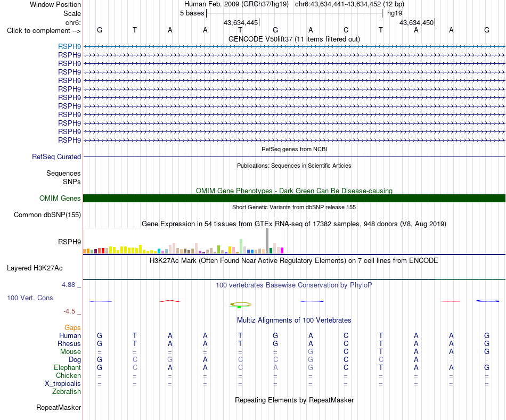This screenshot has width=506, height=420.
Task: Click the Gaps label in Multiz track
Action: (x=72, y=328)
